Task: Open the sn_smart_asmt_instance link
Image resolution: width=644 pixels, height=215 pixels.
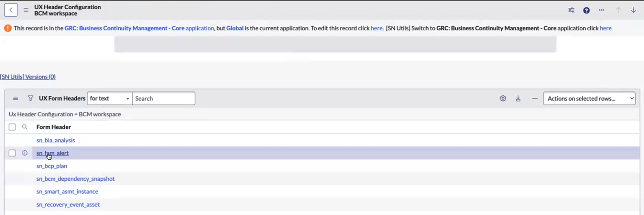Action: coord(67,191)
